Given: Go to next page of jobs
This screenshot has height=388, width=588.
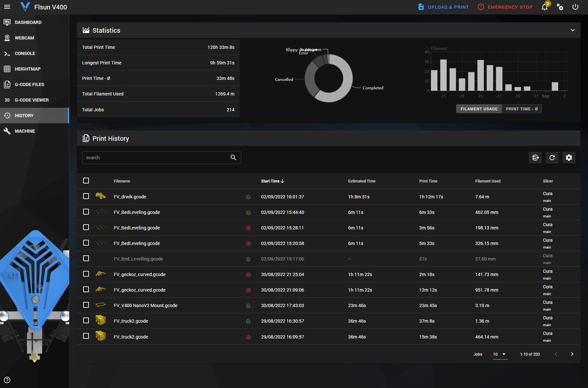Looking at the screenshot, I should click(x=572, y=354).
